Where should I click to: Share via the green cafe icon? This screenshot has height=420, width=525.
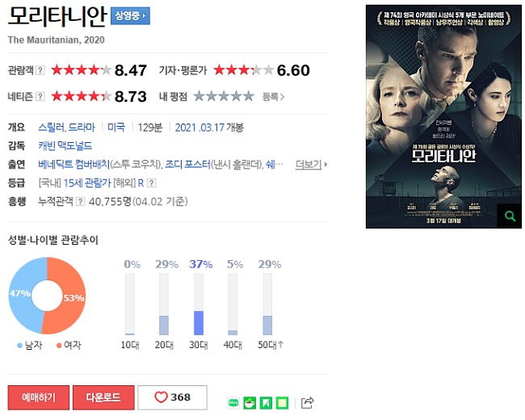[250, 403]
